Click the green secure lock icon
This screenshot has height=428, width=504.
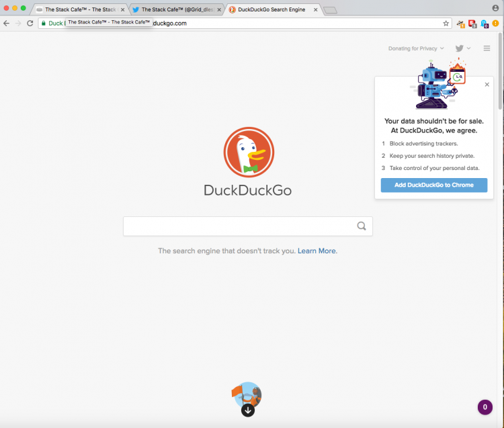[x=44, y=23]
